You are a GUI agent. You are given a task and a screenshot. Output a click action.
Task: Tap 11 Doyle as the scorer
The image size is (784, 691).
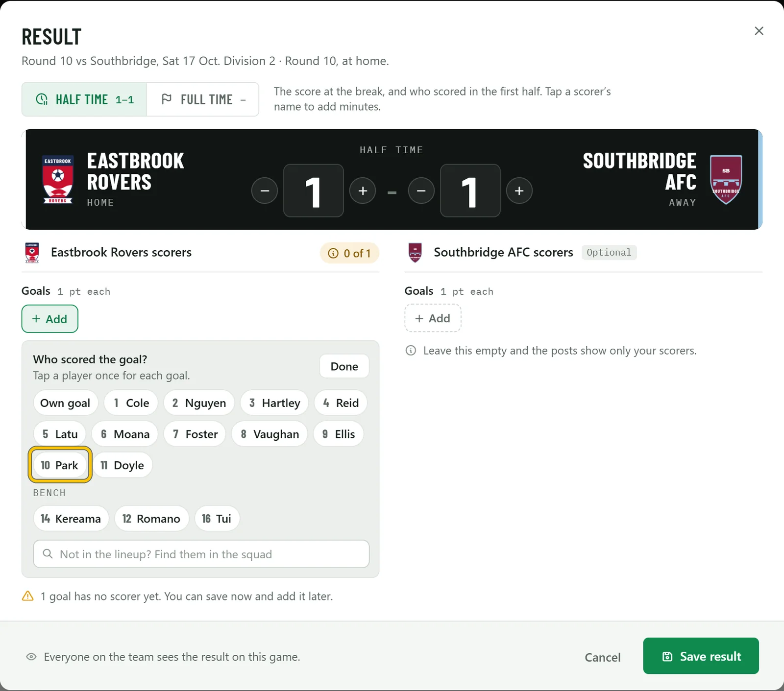122,465
